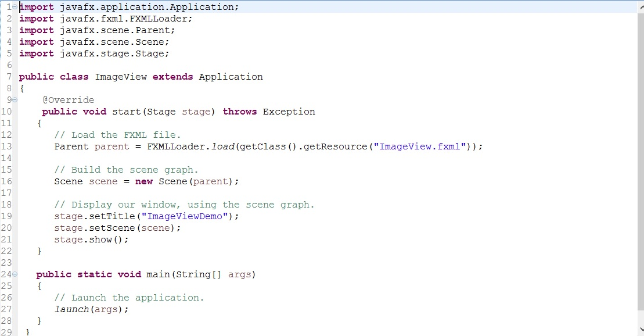
Task: Click the "Exception" type on line 10
Action: 289,112
